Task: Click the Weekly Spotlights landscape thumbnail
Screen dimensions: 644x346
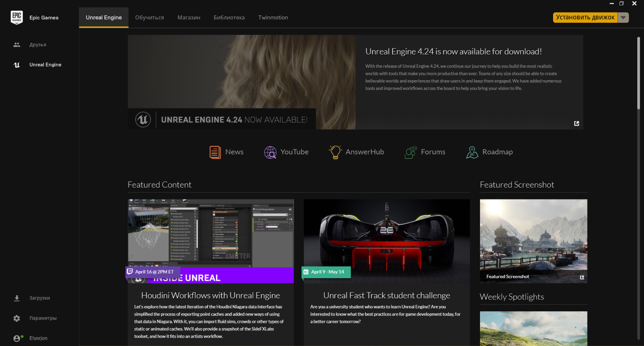Action: 534,328
